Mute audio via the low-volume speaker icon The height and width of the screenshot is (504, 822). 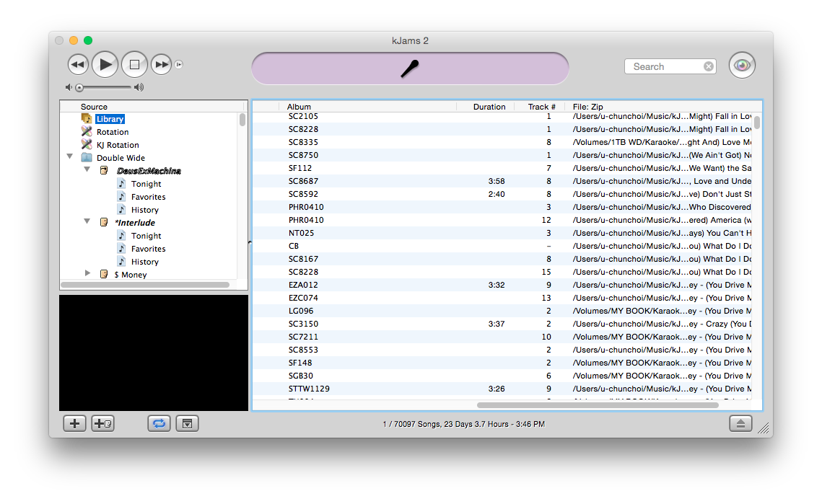tap(69, 87)
